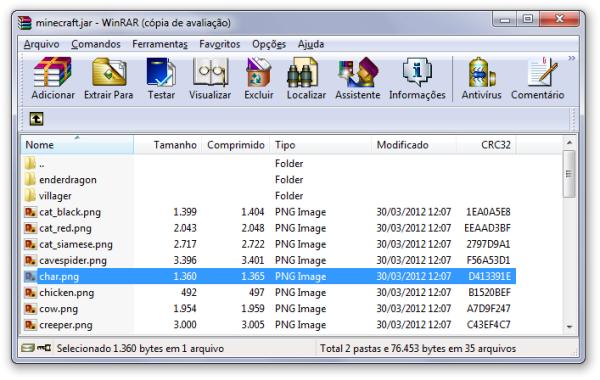Go up one folder level button

[36, 119]
